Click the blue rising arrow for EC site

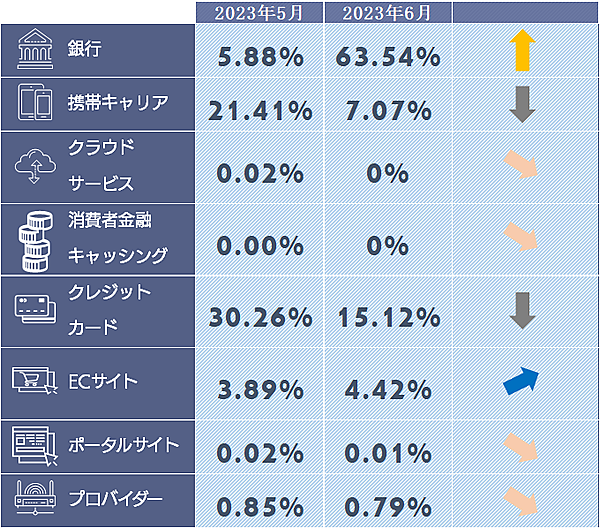pyautogui.click(x=521, y=381)
